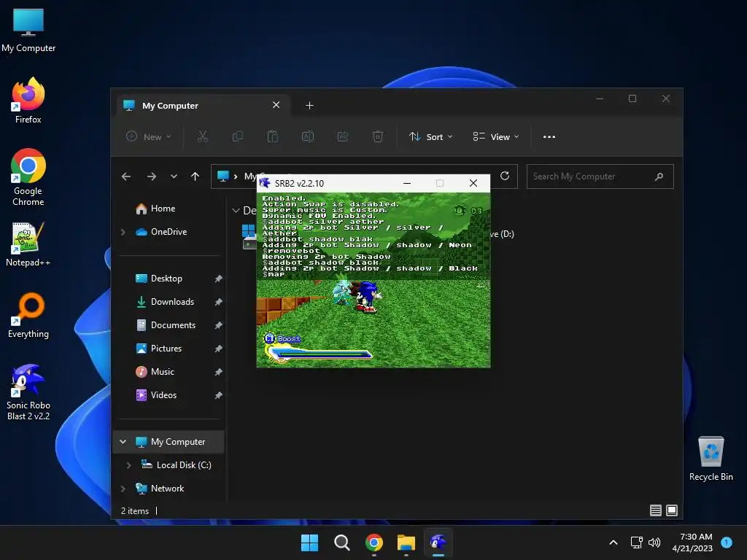The height and width of the screenshot is (560, 747).
Task: Click the search magnifier in Explorer search box
Action: (659, 176)
